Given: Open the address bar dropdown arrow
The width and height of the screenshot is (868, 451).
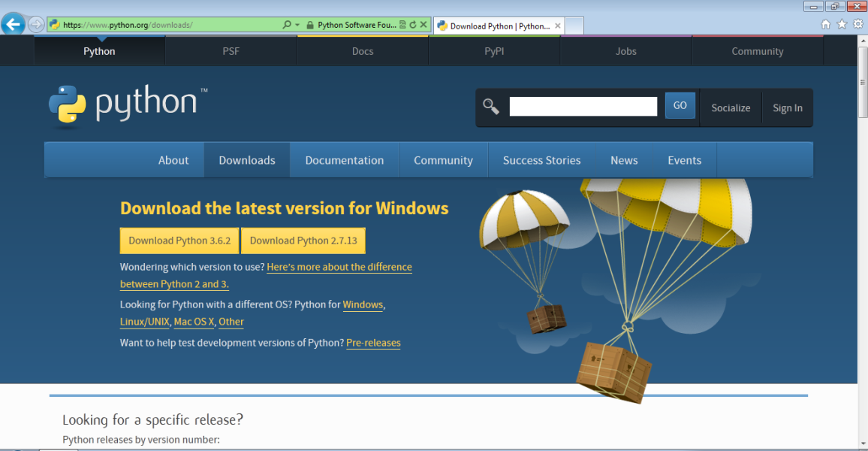Looking at the screenshot, I should coord(297,25).
